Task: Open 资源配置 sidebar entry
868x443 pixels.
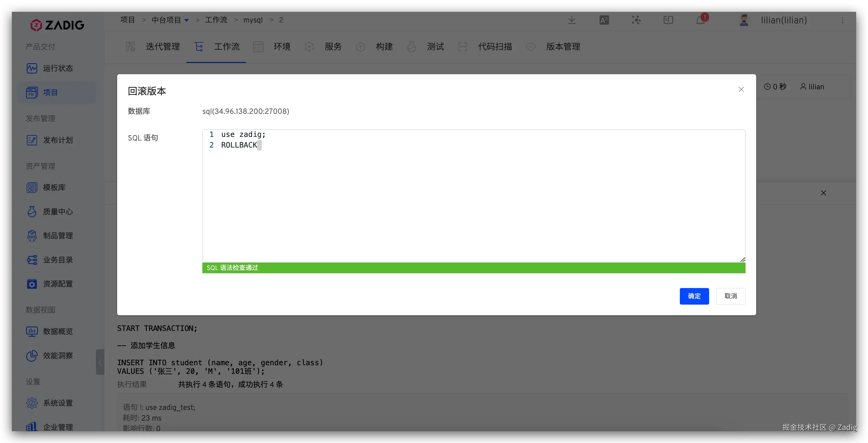Action: [57, 284]
